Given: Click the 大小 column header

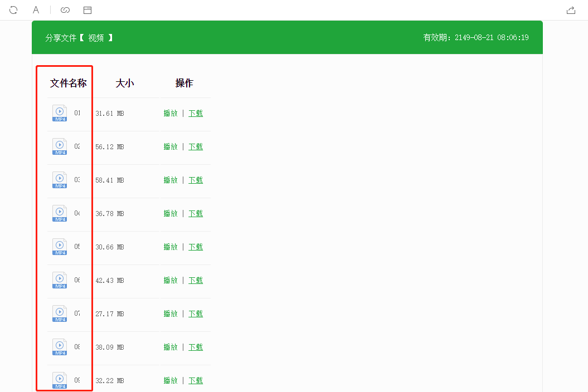Looking at the screenshot, I should [x=125, y=83].
